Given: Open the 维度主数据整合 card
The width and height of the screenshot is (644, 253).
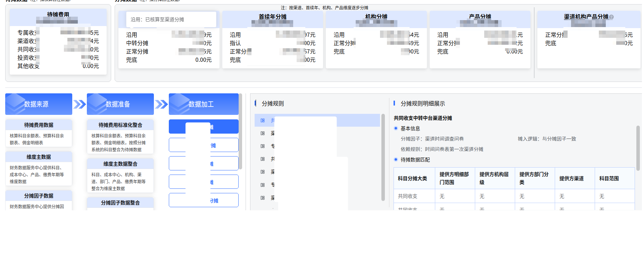Looking at the screenshot, I should click(120, 176).
